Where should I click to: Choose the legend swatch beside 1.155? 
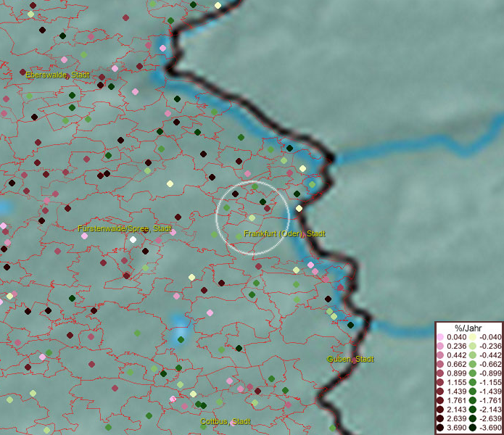click(x=440, y=382)
